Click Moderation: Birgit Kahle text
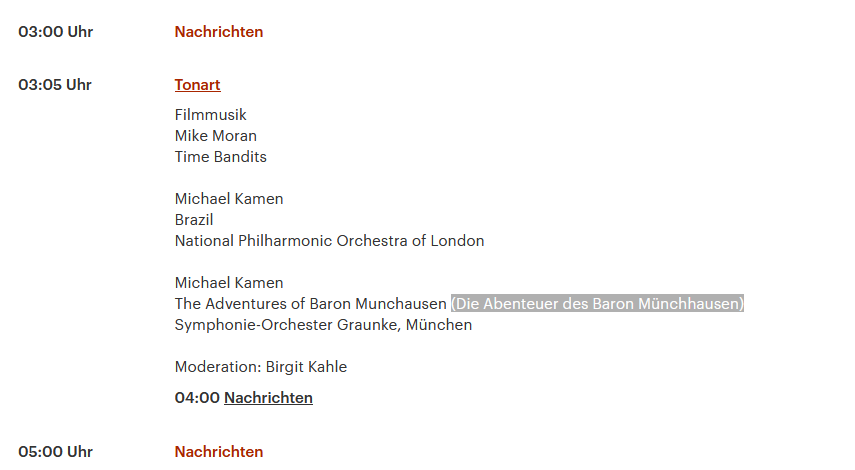The height and width of the screenshot is (470, 855). [261, 366]
